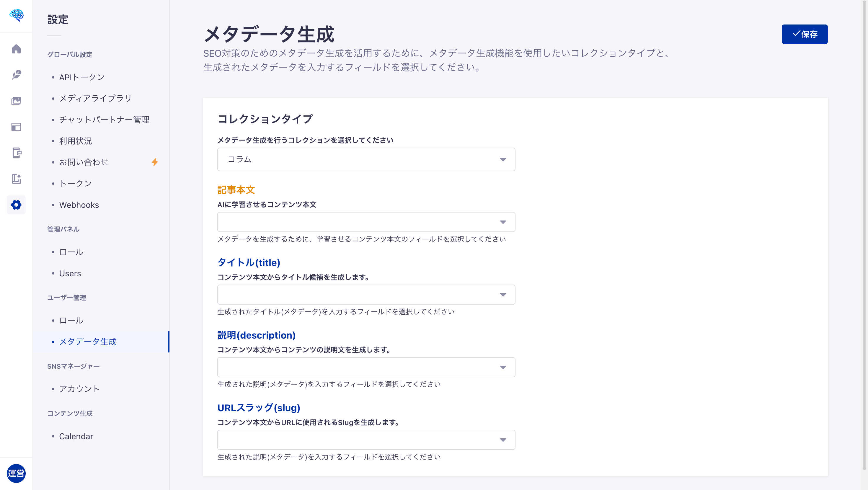Click the 保存 save button
The width and height of the screenshot is (868, 490).
pyautogui.click(x=805, y=34)
